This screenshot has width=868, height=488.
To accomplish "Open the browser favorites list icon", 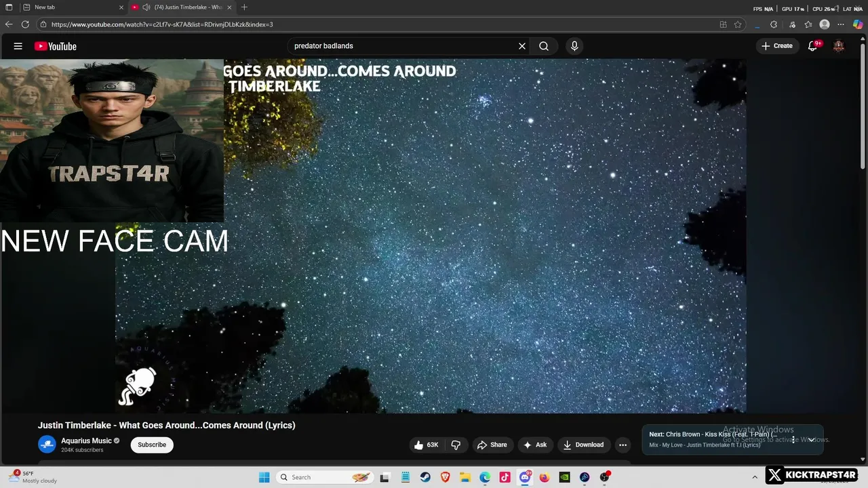I will [808, 24].
